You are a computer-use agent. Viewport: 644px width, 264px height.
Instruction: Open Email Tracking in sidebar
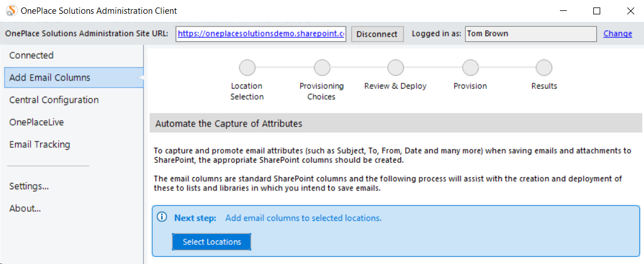pyautogui.click(x=39, y=144)
